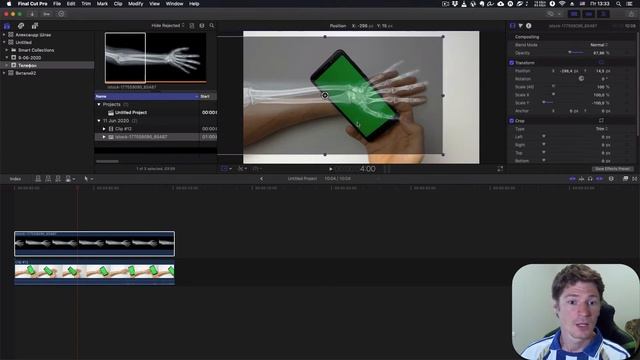Click the timeline history back arrow
This screenshot has width=640, height=360.
coord(262,178)
